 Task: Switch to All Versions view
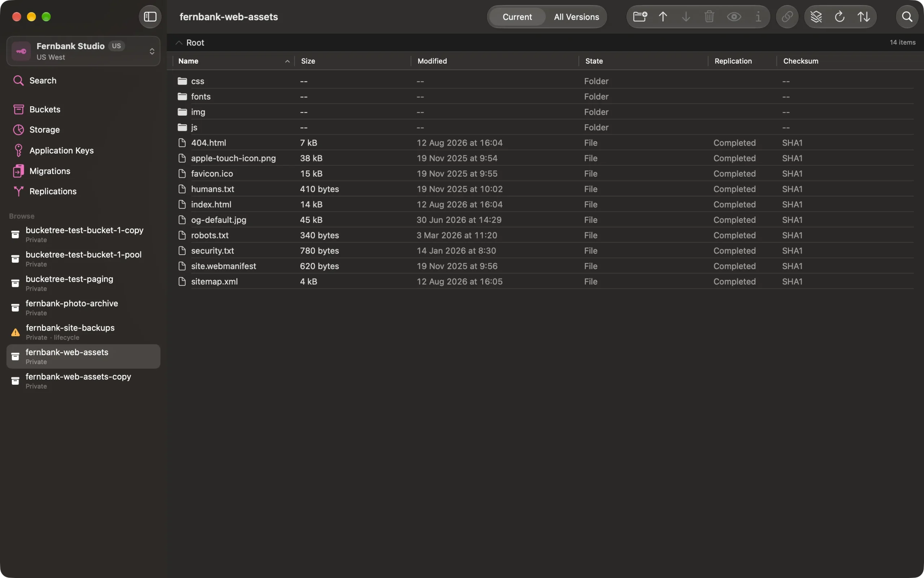tap(576, 17)
